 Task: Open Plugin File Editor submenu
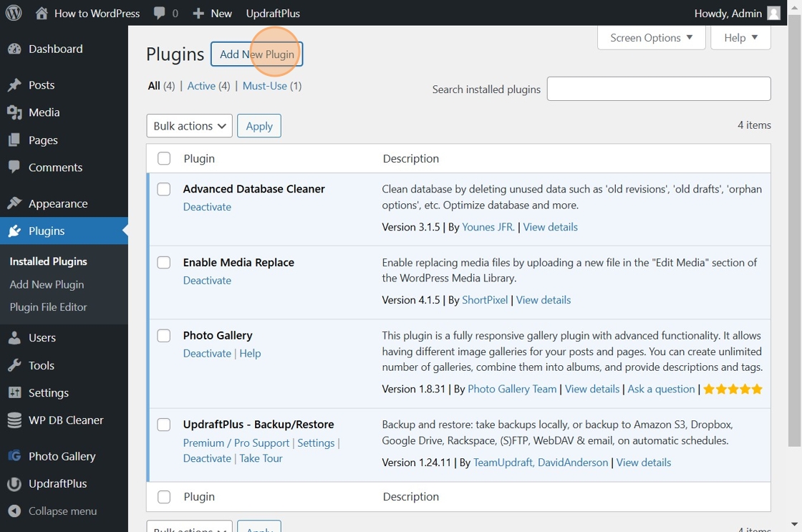tap(49, 307)
